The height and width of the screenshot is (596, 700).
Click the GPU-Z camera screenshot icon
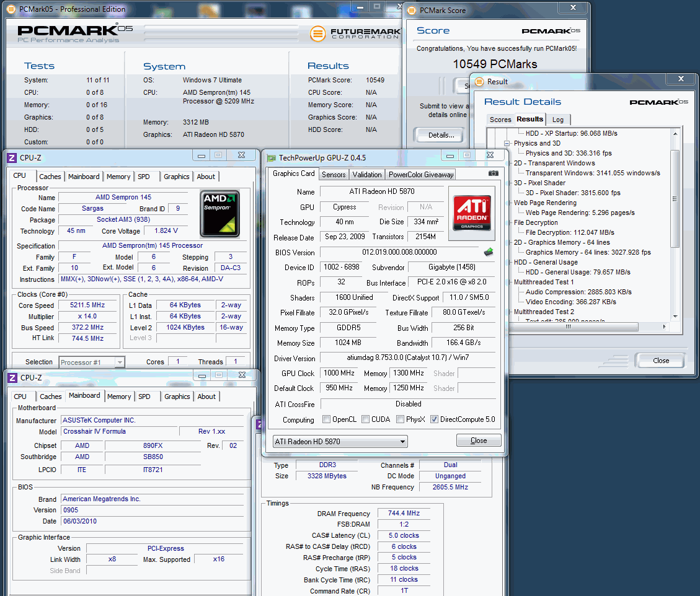[493, 173]
